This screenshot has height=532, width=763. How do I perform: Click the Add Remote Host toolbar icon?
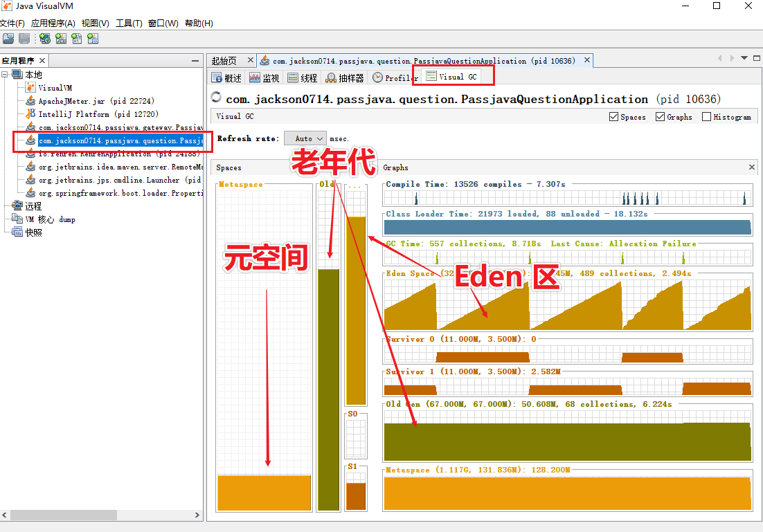pos(45,39)
